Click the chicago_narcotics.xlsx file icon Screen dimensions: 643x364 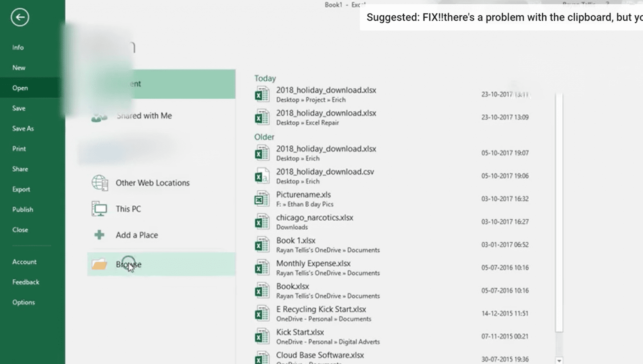(x=262, y=222)
